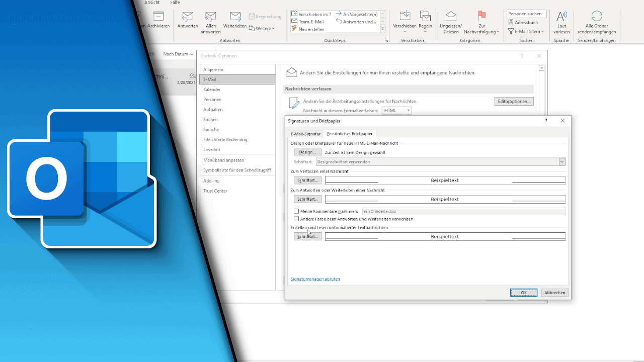Click Alle Ordner senden/empfangen icon

point(597,16)
